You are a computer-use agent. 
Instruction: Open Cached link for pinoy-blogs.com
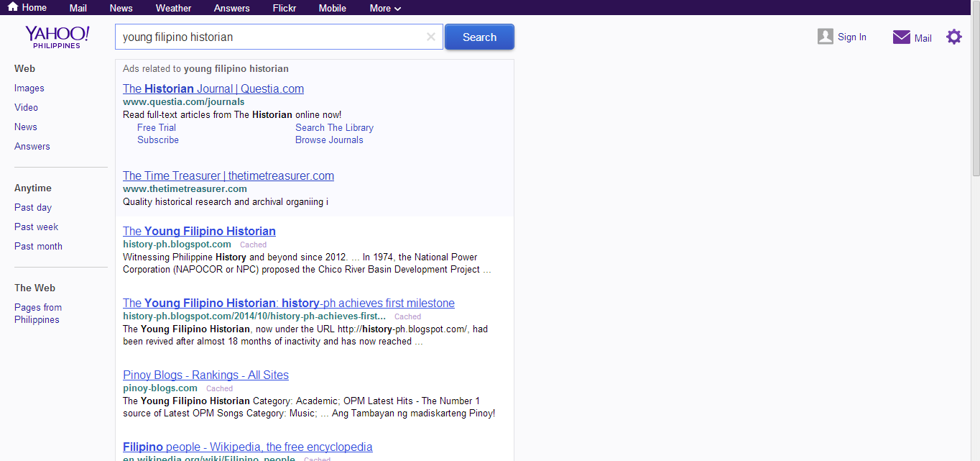tap(219, 388)
